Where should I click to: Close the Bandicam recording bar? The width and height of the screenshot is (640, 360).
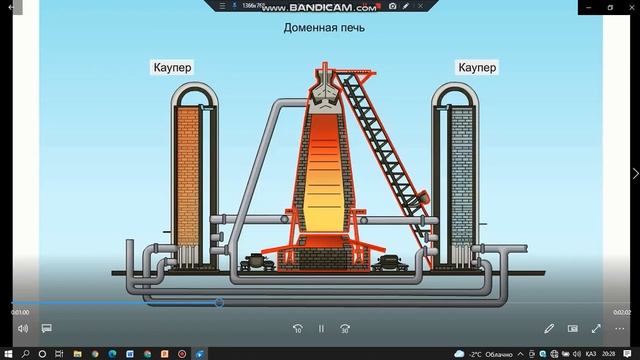click(420, 6)
